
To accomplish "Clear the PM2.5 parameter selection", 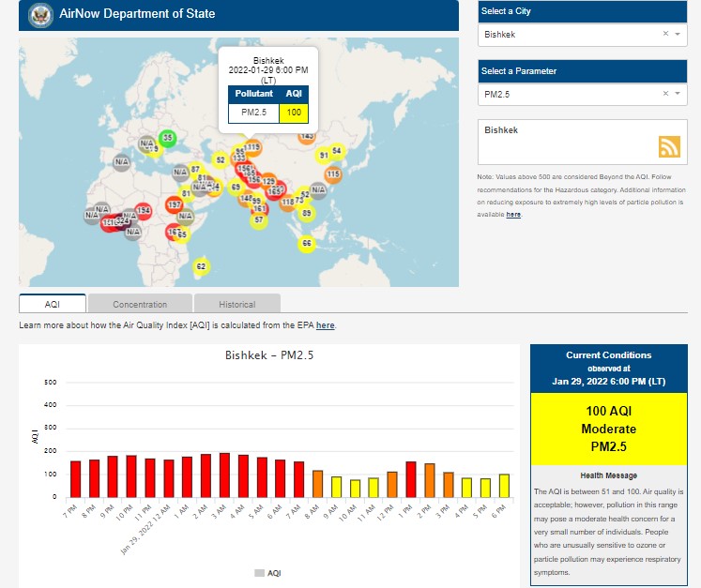I will pos(665,94).
